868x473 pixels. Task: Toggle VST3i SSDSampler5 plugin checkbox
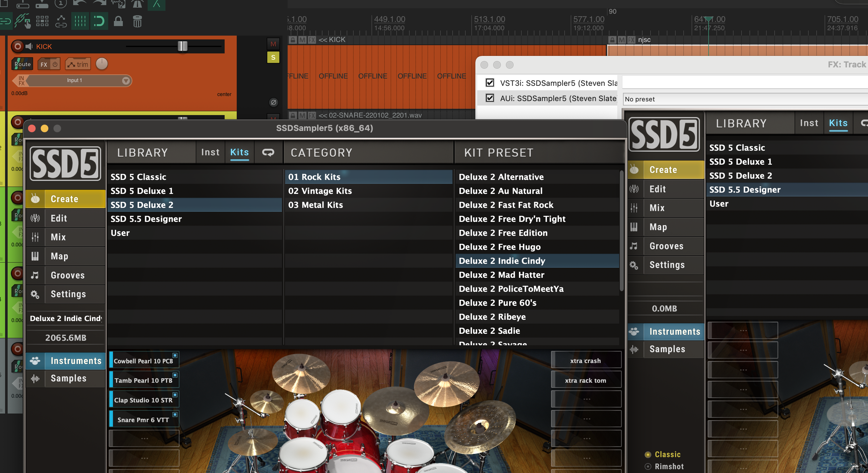point(490,82)
